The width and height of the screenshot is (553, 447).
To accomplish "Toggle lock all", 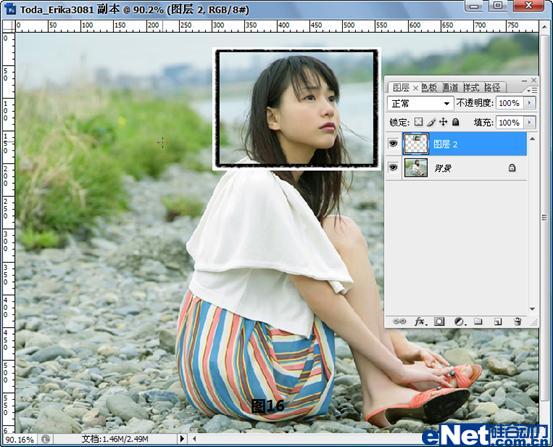I will 456,122.
